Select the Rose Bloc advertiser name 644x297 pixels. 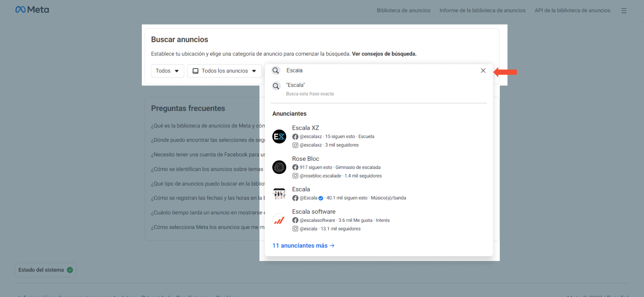click(x=306, y=159)
